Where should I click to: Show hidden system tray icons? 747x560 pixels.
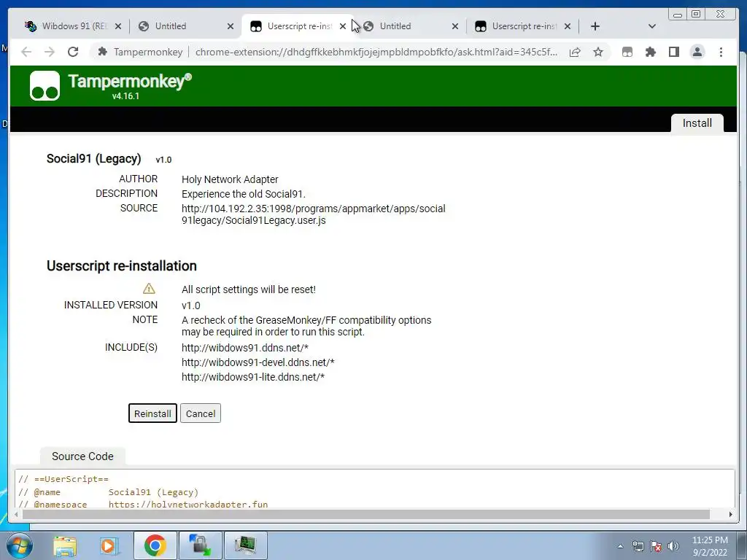pos(620,546)
